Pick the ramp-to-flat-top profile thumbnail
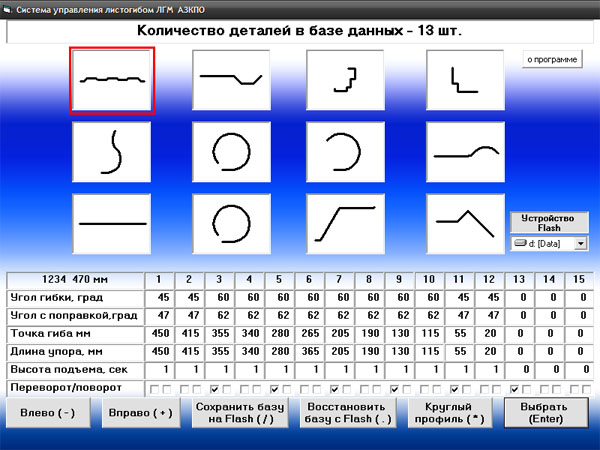 coord(346,223)
